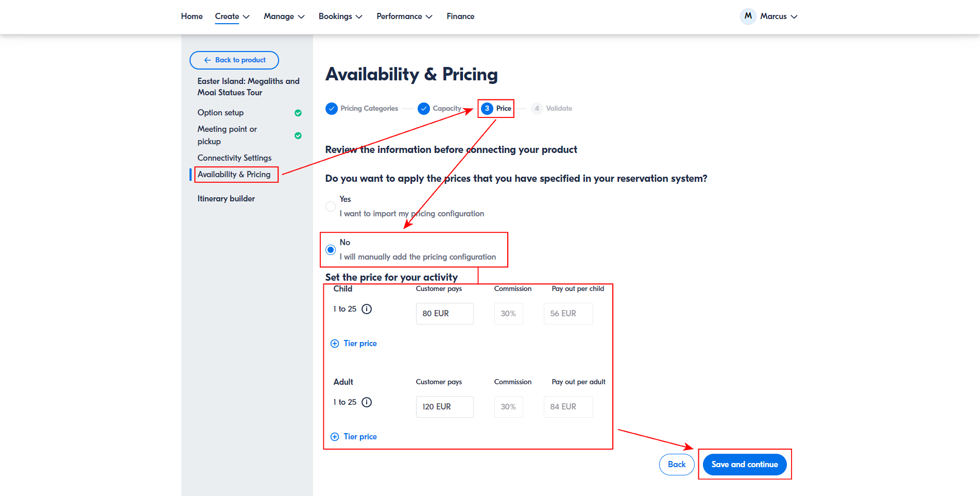Screen dimensions: 980x496
Task: Click the info icon next to Adult range
Action: click(367, 402)
